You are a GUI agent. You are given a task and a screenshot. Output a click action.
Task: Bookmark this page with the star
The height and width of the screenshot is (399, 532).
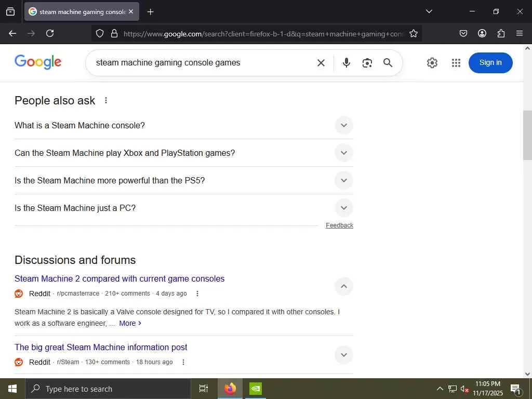tap(413, 33)
